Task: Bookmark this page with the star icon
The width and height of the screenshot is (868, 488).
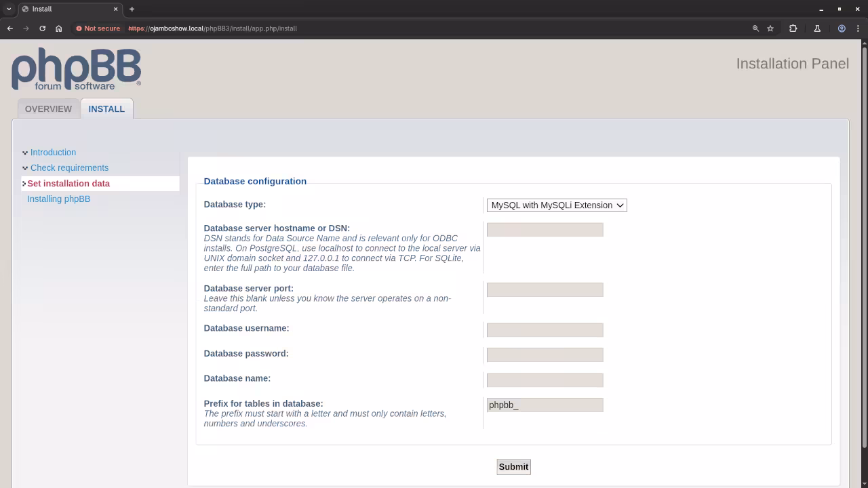Action: 770,28
